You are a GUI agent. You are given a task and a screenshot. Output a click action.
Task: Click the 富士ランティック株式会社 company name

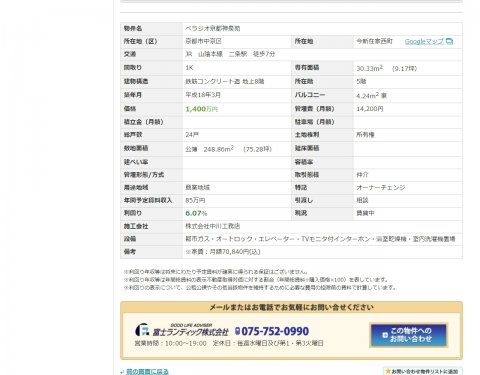pyautogui.click(x=190, y=332)
